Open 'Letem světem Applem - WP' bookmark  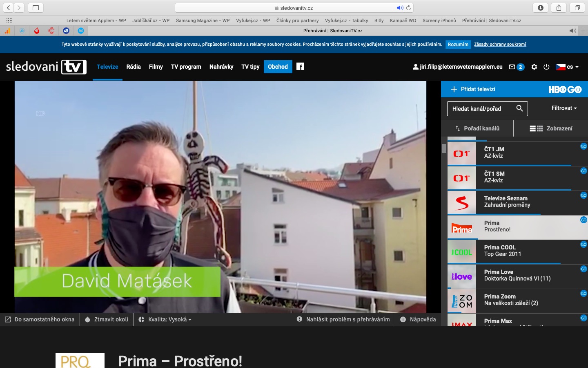(96, 20)
